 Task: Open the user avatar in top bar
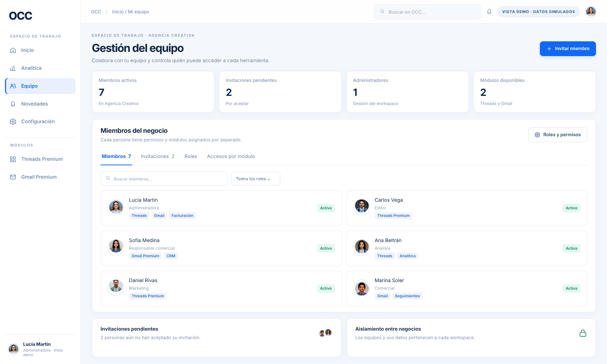tap(591, 12)
